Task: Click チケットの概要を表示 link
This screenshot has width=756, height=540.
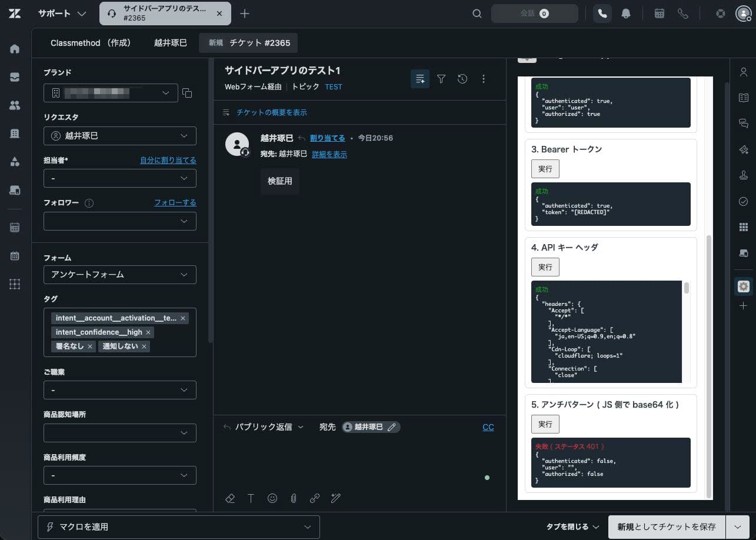Action: (272, 112)
